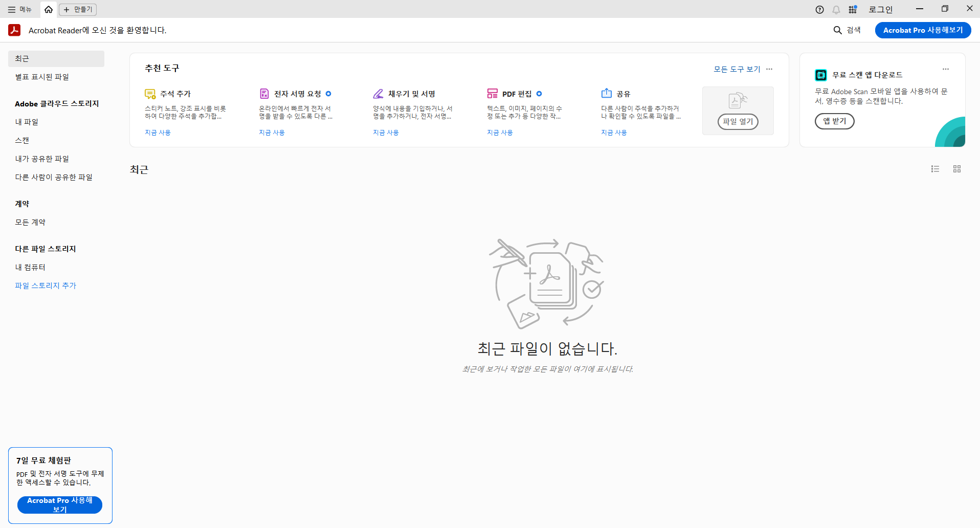The width and height of the screenshot is (980, 528).
Task: Click the top Acrobat Pro 사용해보기 button
Action: click(x=923, y=30)
